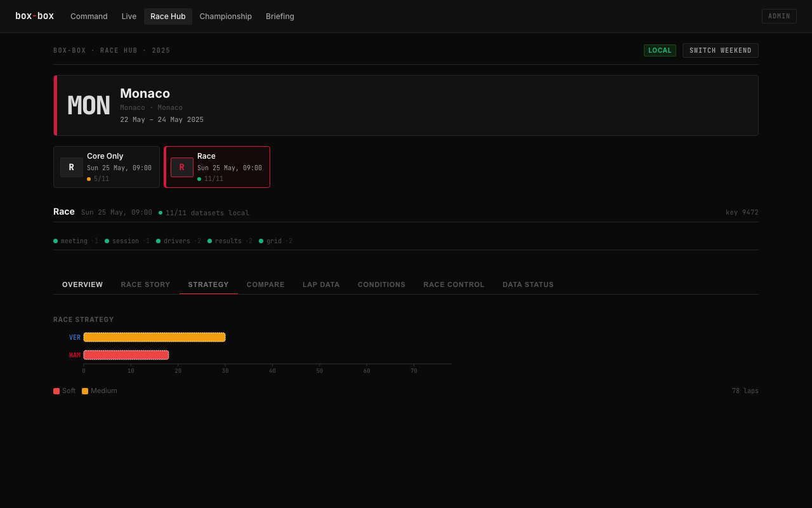This screenshot has height=508, width=812.
Task: Click the Medium compound orange swatch
Action: (85, 391)
